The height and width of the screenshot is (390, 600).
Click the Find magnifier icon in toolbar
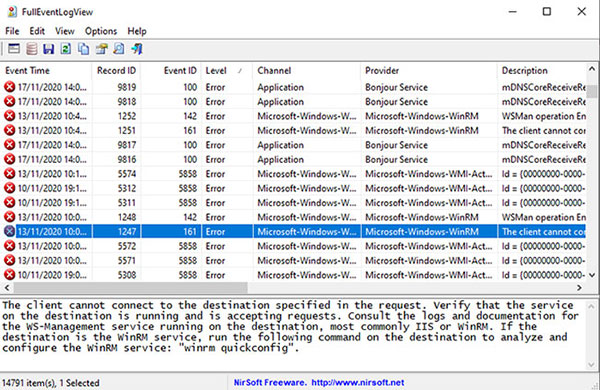(119, 49)
